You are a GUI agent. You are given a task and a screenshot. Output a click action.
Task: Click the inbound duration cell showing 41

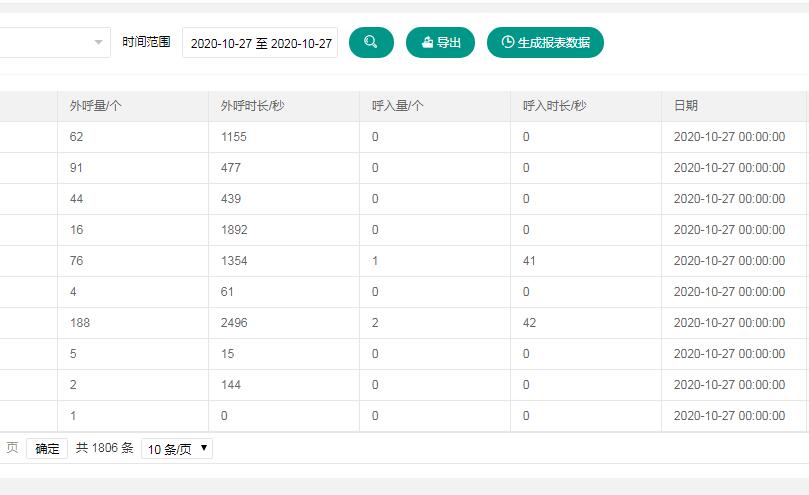point(529,261)
